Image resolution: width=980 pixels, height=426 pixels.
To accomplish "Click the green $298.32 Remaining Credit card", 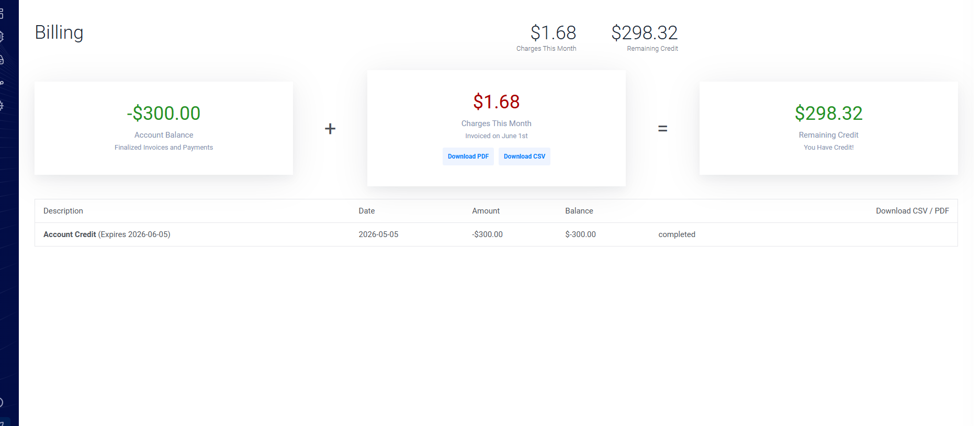I will pyautogui.click(x=829, y=128).
